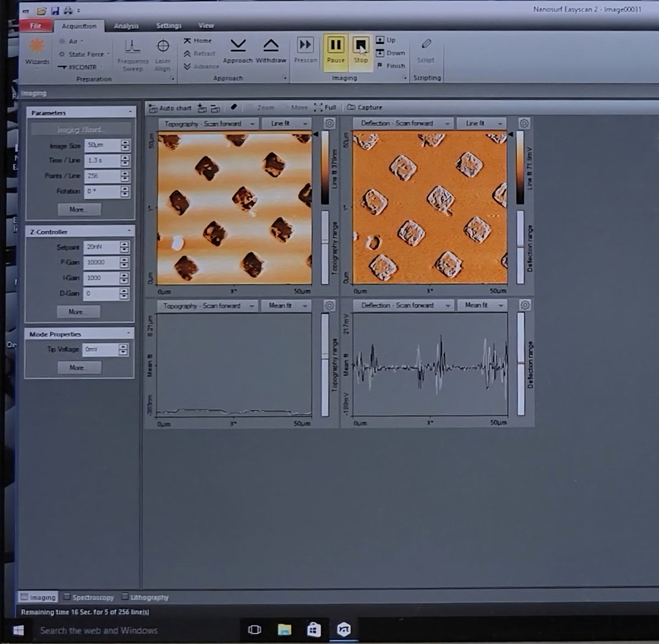Click More in the Mode Properties panel
This screenshot has height=644, width=659.
[80, 367]
